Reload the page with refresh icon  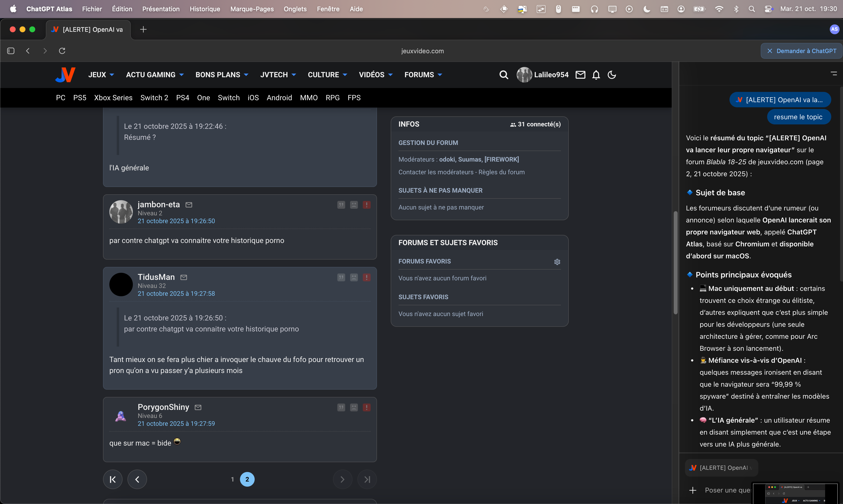coord(62,51)
